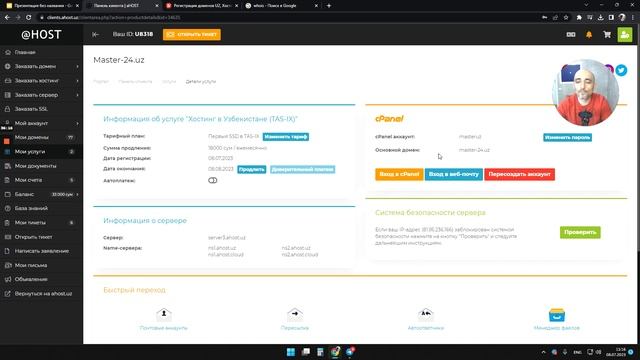Viewport: 640px width, 360px height.
Task: Open the Пересылка icon
Action: click(x=295, y=314)
